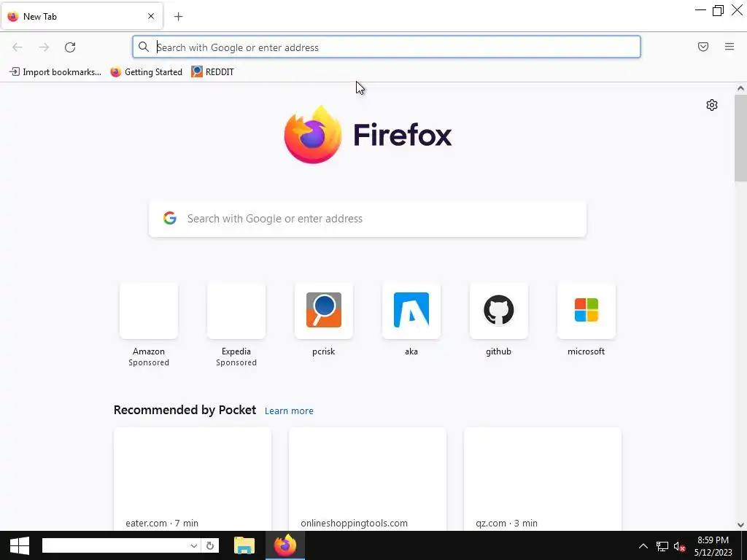Restore down the Firefox window
The height and width of the screenshot is (560, 747).
[718, 10]
